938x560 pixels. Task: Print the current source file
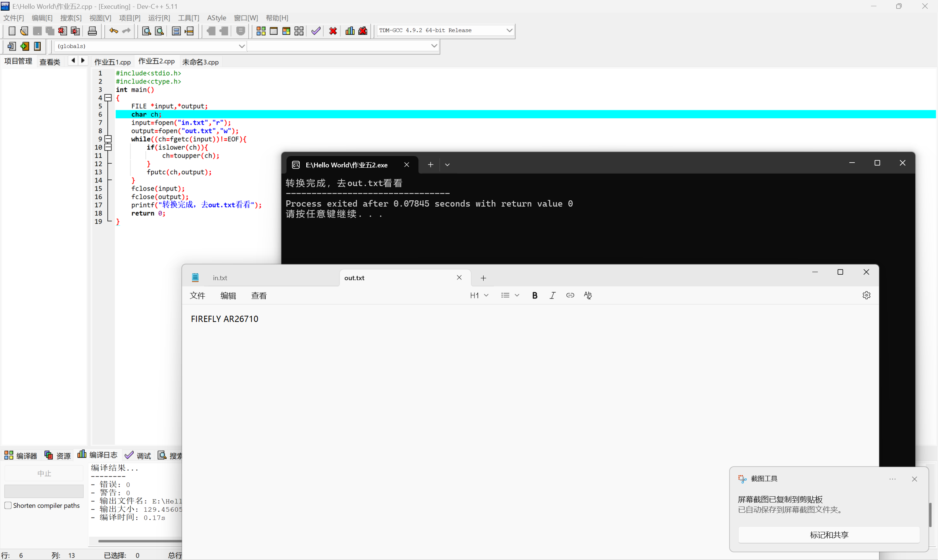pyautogui.click(x=92, y=30)
